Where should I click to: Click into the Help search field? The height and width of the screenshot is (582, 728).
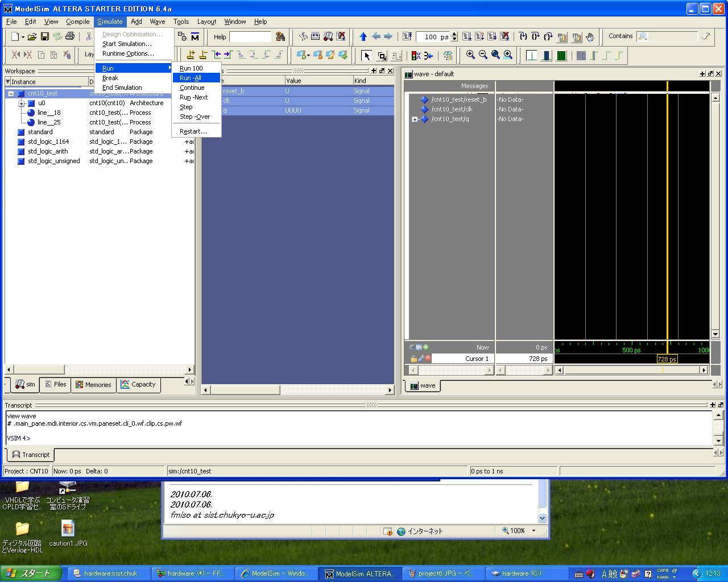250,37
